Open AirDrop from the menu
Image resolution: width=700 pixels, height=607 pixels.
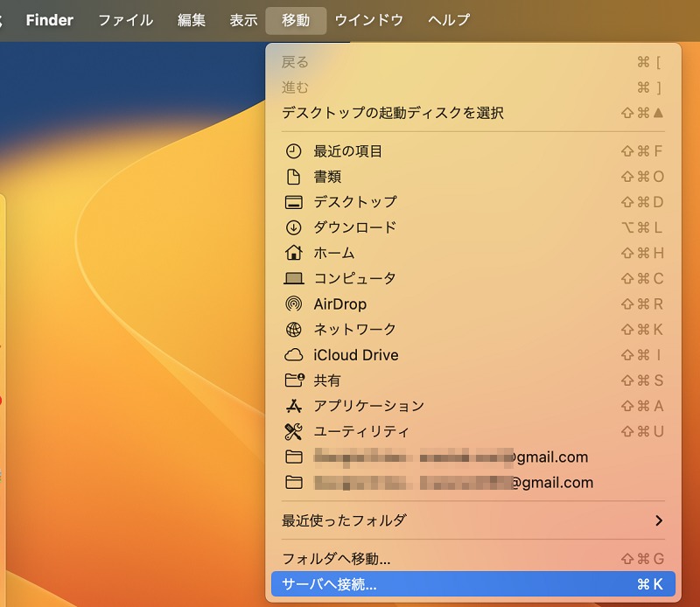click(473, 304)
